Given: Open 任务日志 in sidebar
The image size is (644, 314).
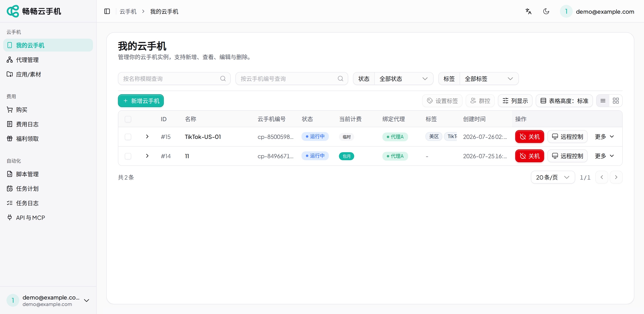Looking at the screenshot, I should [48, 203].
